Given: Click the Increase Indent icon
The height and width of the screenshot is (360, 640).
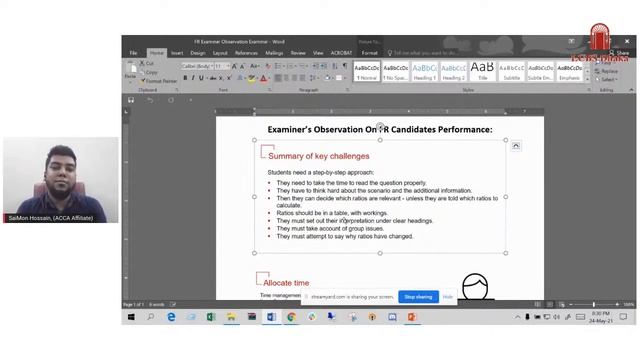Looking at the screenshot, I should click(x=324, y=66).
